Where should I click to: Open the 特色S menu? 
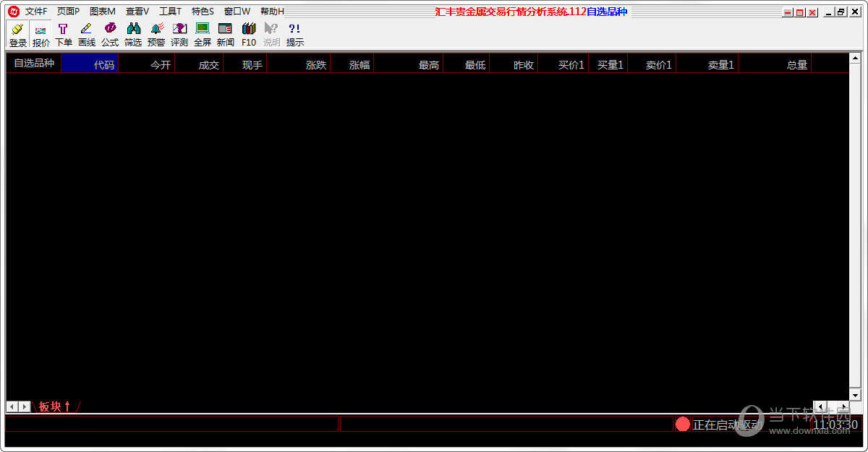click(x=203, y=12)
